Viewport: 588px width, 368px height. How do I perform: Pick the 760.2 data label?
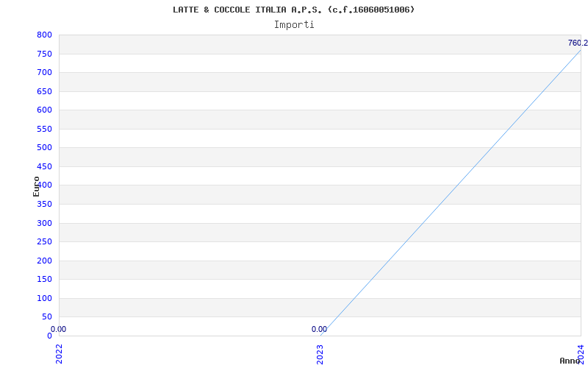pyautogui.click(x=578, y=43)
